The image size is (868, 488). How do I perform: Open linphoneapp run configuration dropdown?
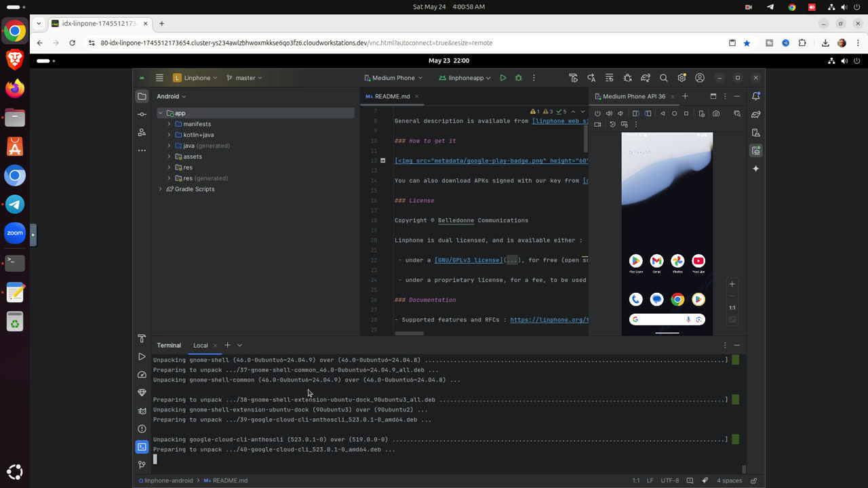(465, 78)
